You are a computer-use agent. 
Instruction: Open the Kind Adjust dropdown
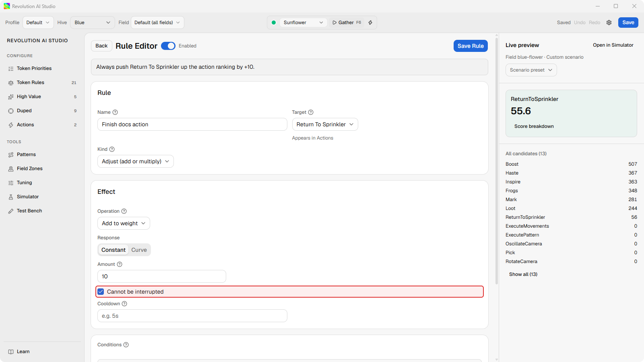point(136,161)
